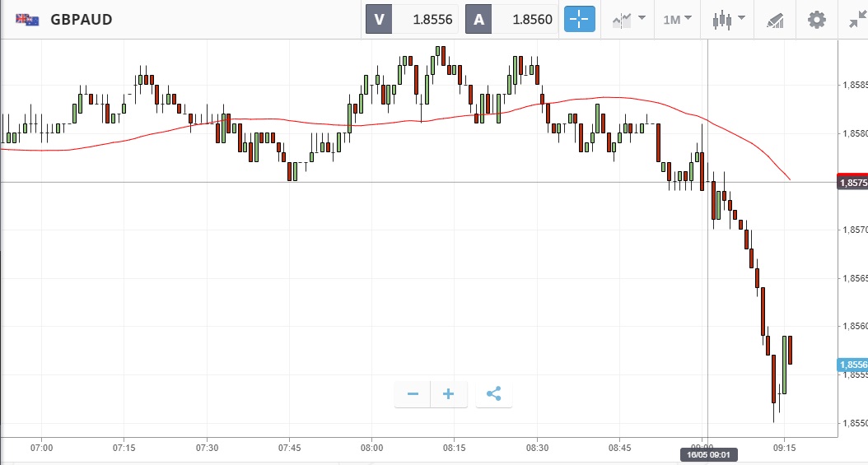Click the red moving average line
The width and height of the screenshot is (868, 465).
(329, 123)
